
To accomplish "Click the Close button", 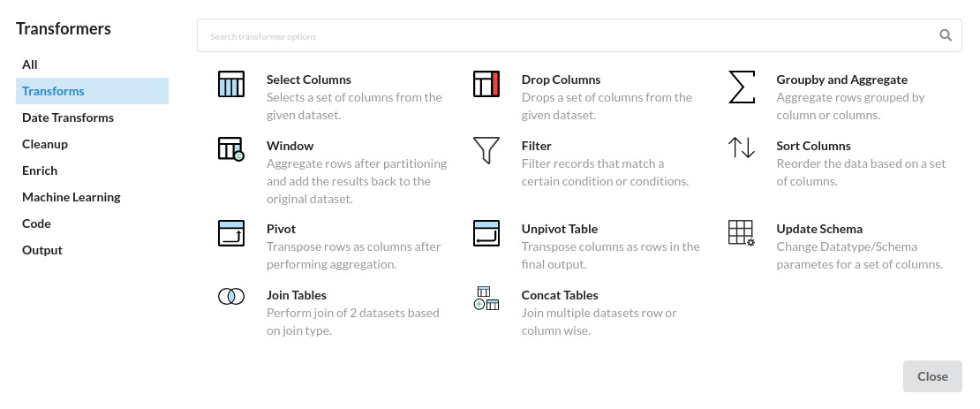I will tap(932, 376).
